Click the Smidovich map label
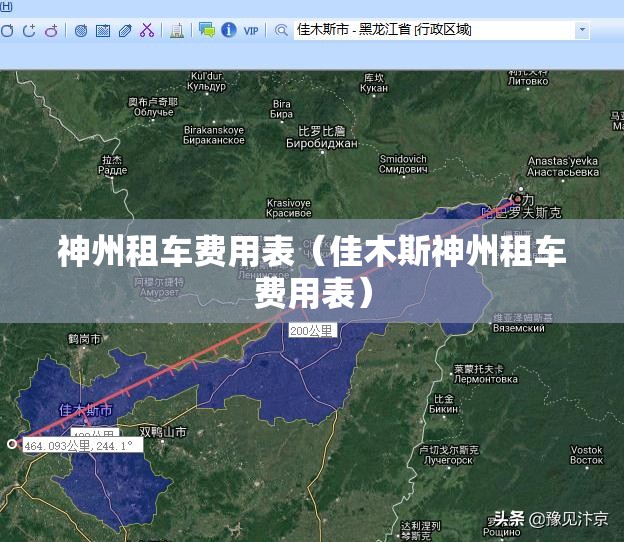 (403, 159)
